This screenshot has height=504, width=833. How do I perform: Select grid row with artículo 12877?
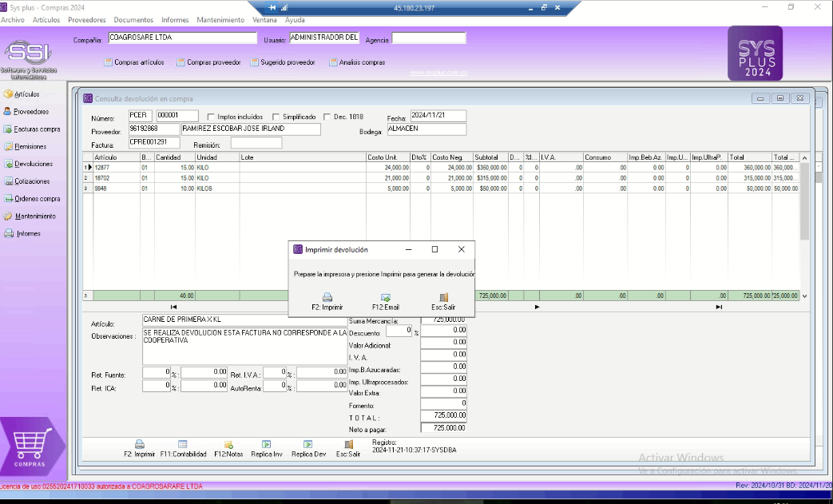(x=441, y=167)
